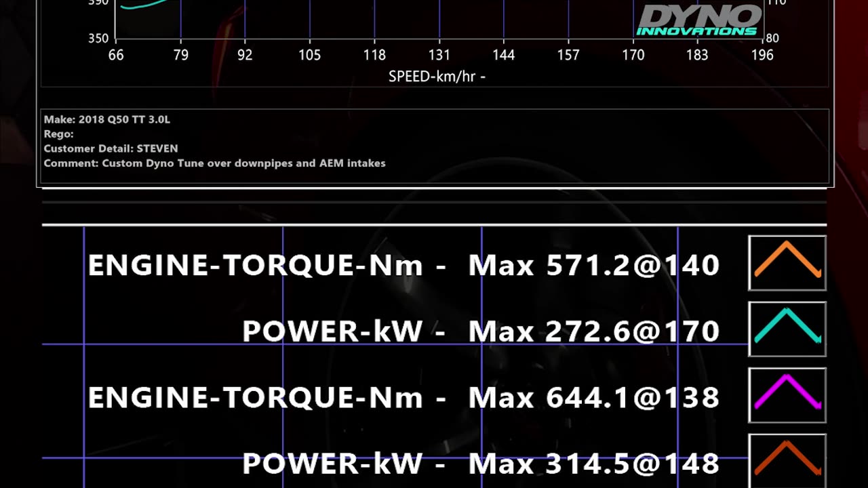This screenshot has width=868, height=488.
Task: Click the 170 speed axis tick label
Action: tap(633, 55)
